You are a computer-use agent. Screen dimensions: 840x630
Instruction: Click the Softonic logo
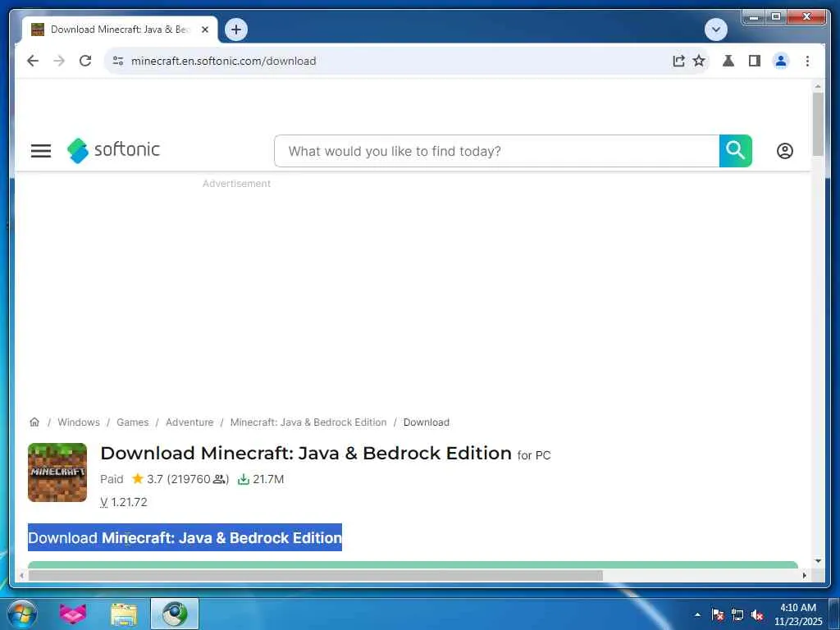coord(113,151)
